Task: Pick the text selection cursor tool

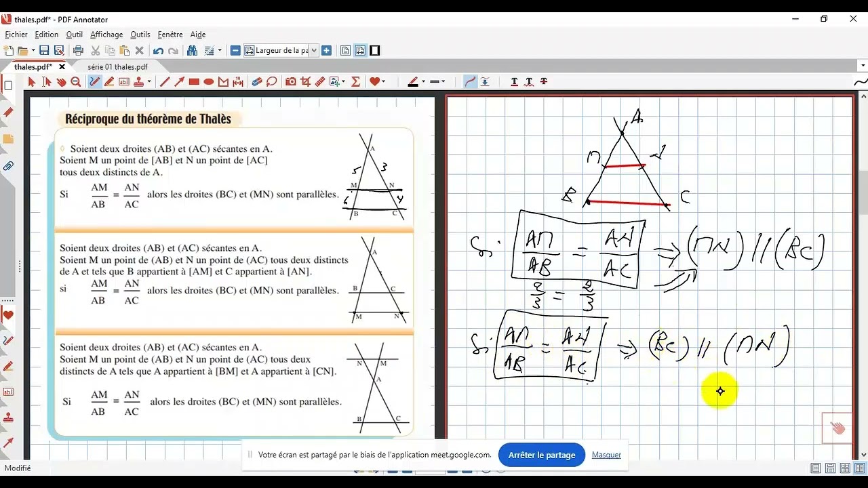Action: coord(46,82)
